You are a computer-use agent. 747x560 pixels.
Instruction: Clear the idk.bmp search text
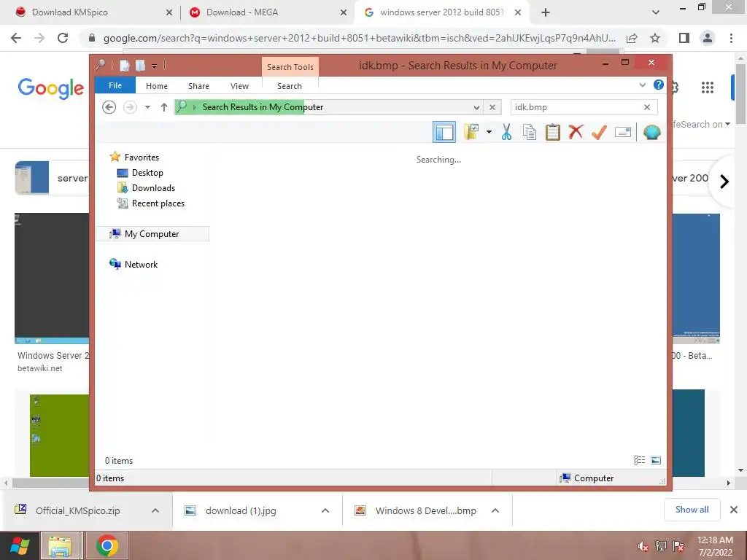[x=647, y=107]
